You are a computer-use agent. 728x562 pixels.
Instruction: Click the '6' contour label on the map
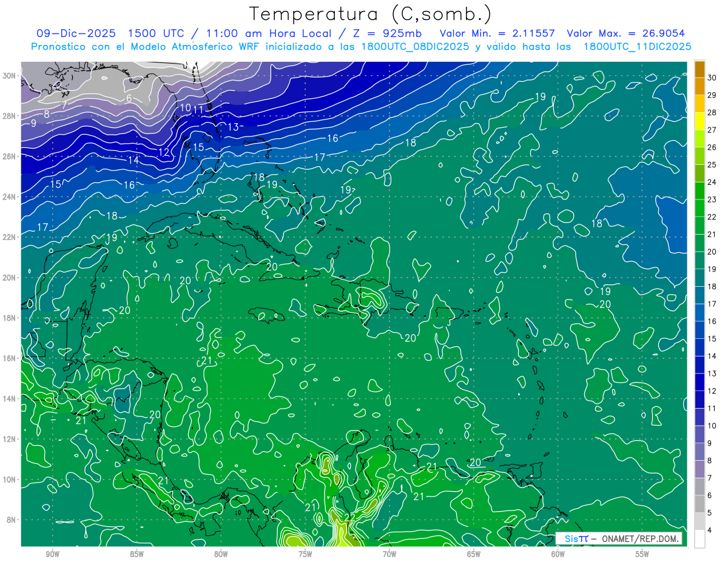[129, 99]
